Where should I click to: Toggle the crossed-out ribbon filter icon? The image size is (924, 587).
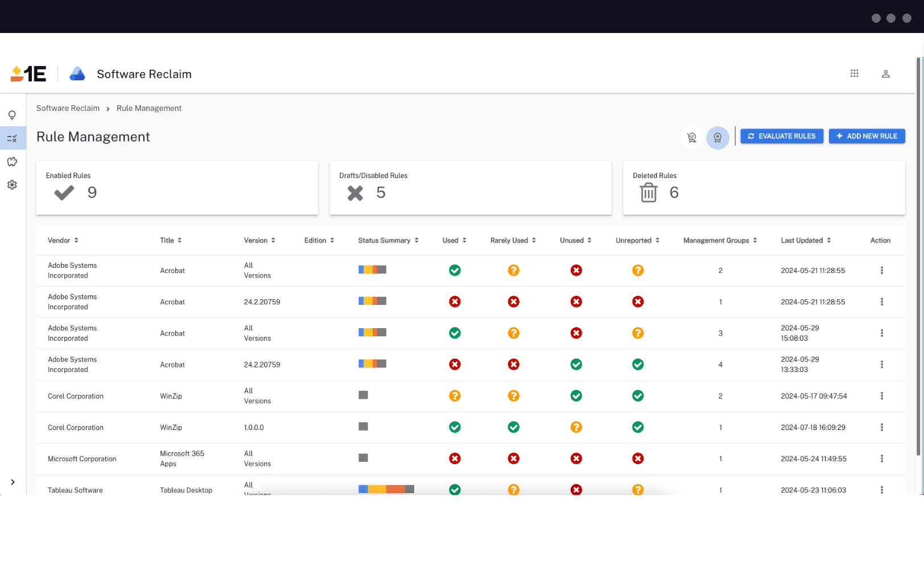691,138
